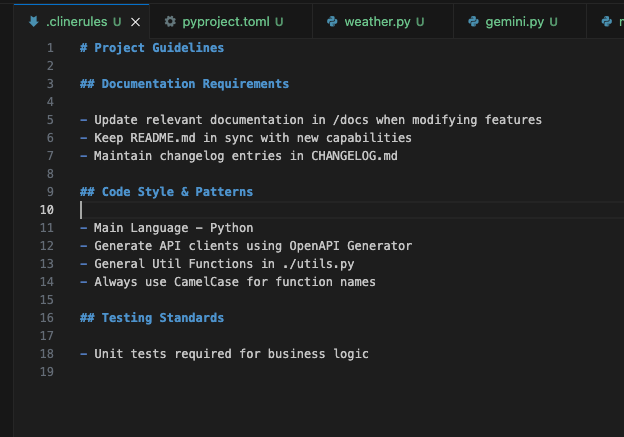Place cursor on the Testing Standards heading

[162, 318]
